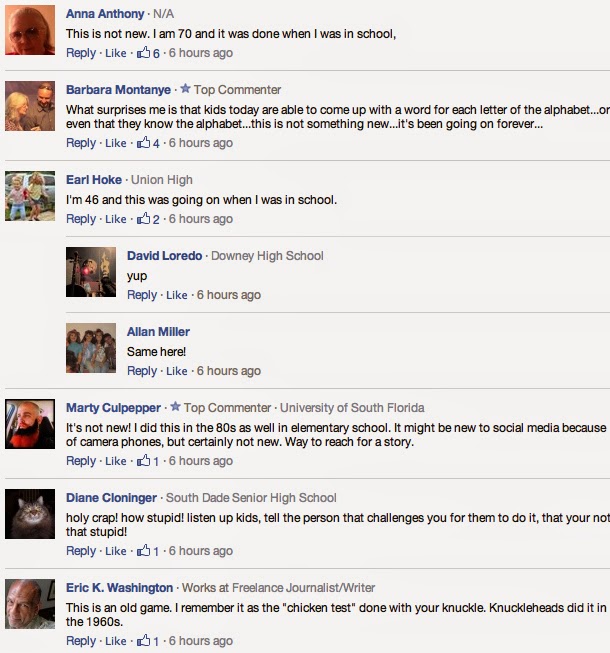The height and width of the screenshot is (653, 610).
Task: Click thumbs-up icon on Marty Culpepper's comment
Action: tap(144, 460)
